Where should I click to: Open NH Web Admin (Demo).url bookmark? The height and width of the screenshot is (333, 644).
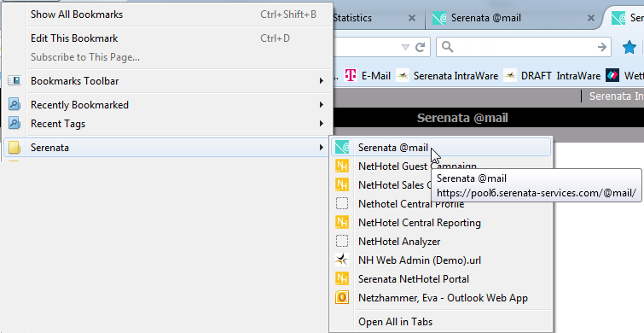(x=441, y=260)
